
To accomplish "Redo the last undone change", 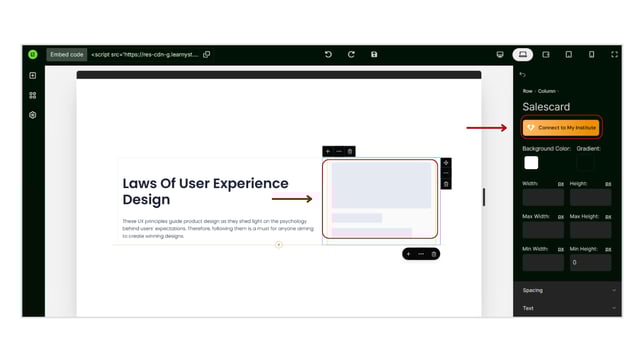I will [351, 54].
